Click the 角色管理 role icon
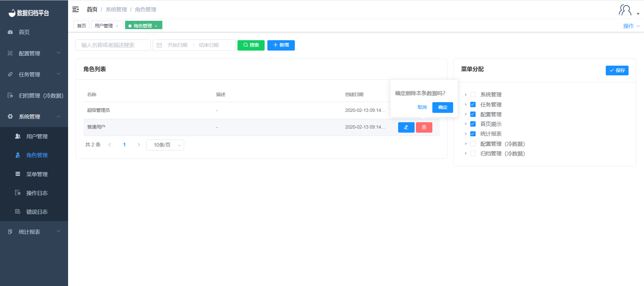Viewport: 644px width, 286px height. pos(18,155)
